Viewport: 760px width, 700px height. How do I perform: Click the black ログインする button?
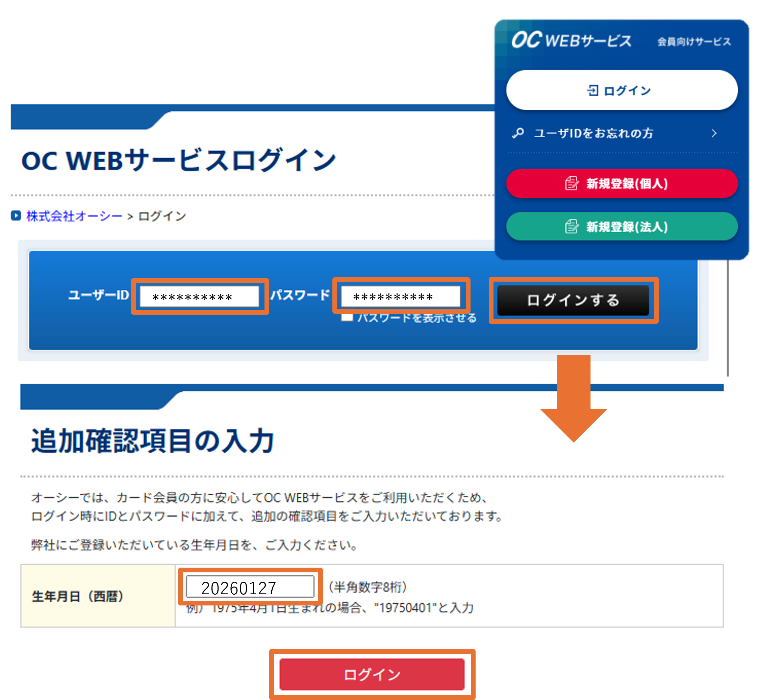click(573, 301)
